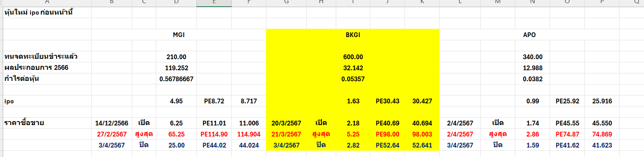Viewport: 644px width, 157px height.
Task: Select the cell showing 12.988
Action: 532,68
